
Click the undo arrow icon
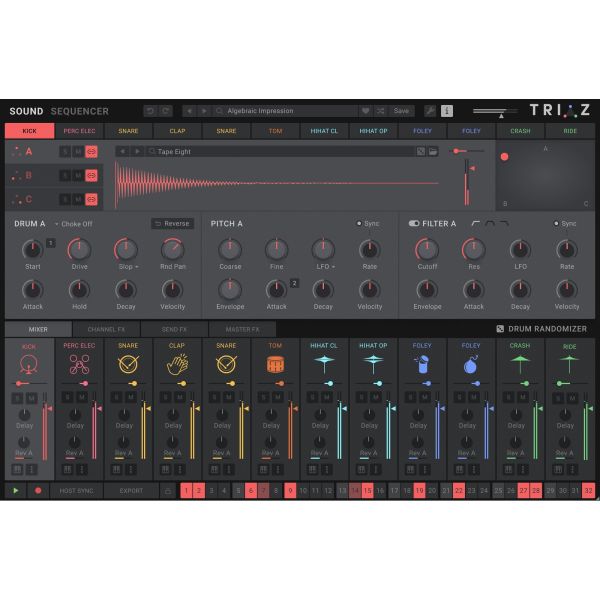tap(150, 111)
